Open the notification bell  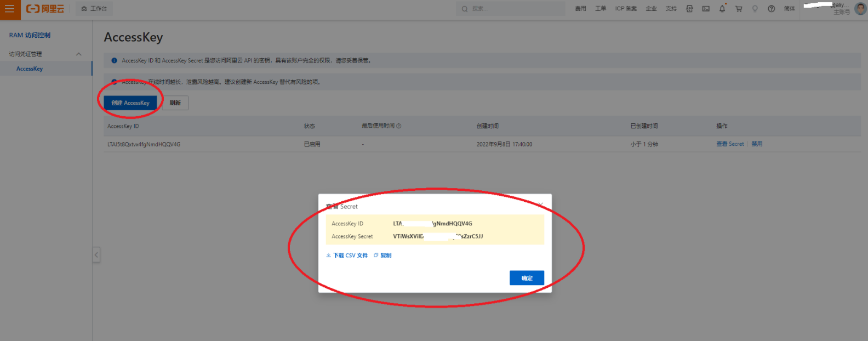722,9
